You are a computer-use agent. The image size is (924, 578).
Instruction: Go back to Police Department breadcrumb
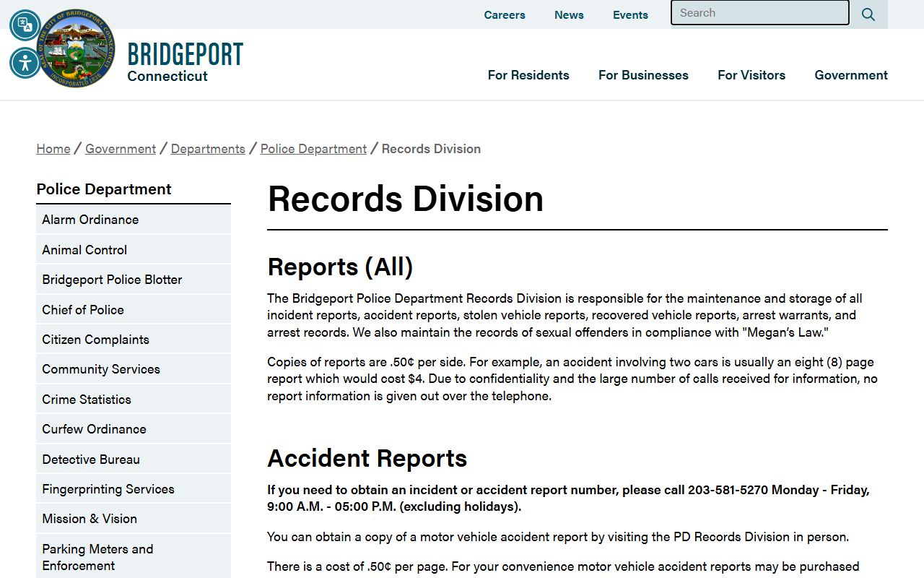tap(313, 149)
